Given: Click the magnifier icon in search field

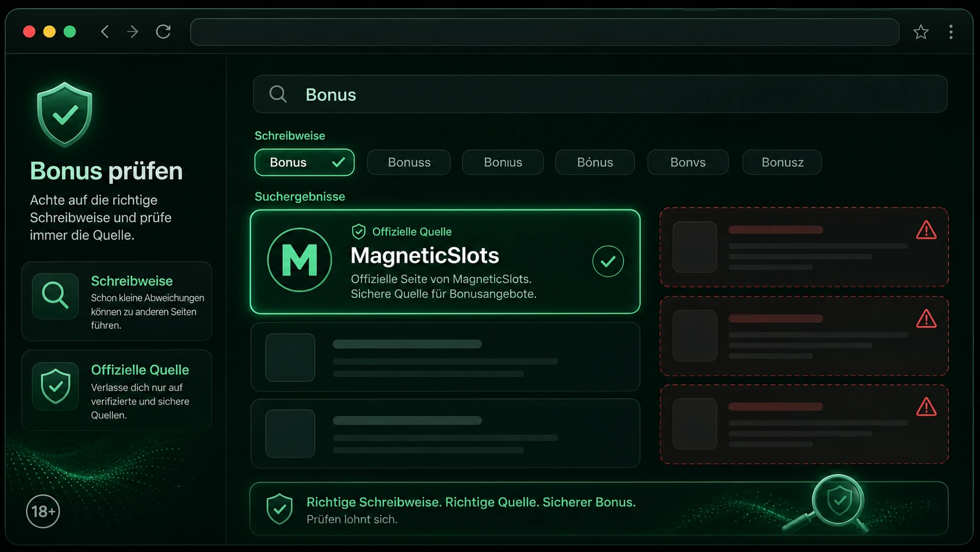Looking at the screenshot, I should click(x=278, y=94).
